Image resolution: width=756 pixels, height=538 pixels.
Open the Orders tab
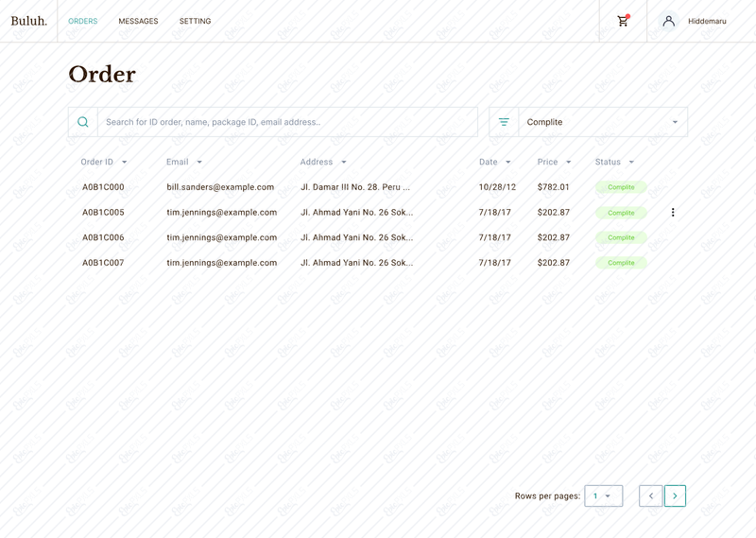click(x=83, y=21)
